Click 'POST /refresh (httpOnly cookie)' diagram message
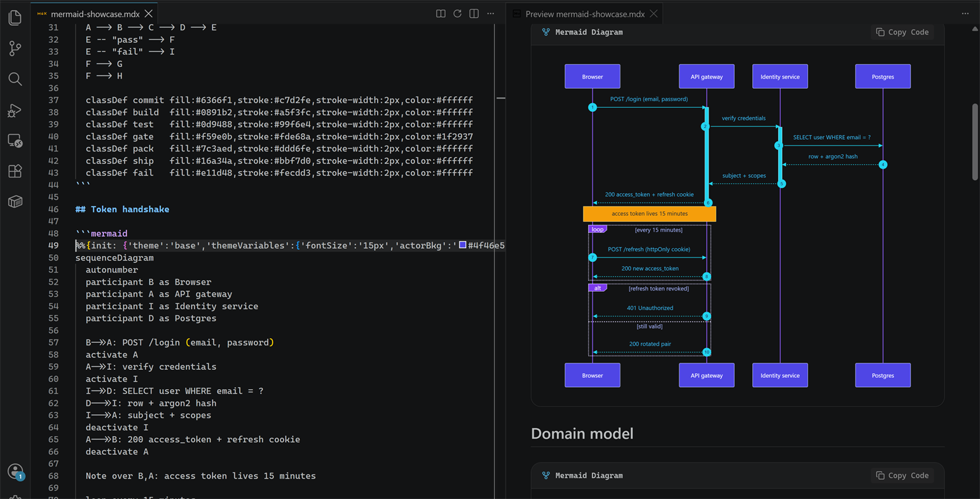This screenshot has height=499, width=980. pos(649,250)
